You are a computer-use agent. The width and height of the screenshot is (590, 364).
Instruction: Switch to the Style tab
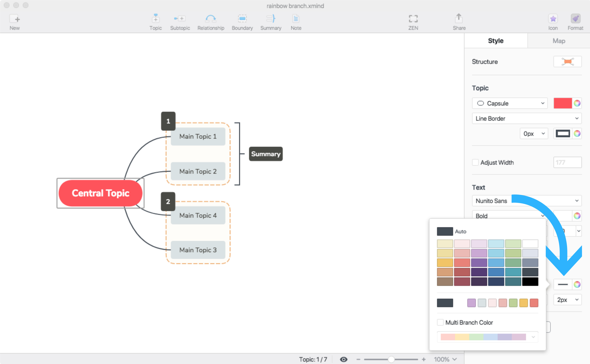point(496,40)
